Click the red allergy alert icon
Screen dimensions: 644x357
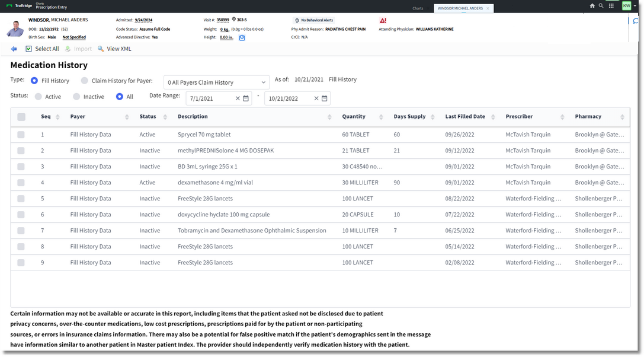pos(383,20)
